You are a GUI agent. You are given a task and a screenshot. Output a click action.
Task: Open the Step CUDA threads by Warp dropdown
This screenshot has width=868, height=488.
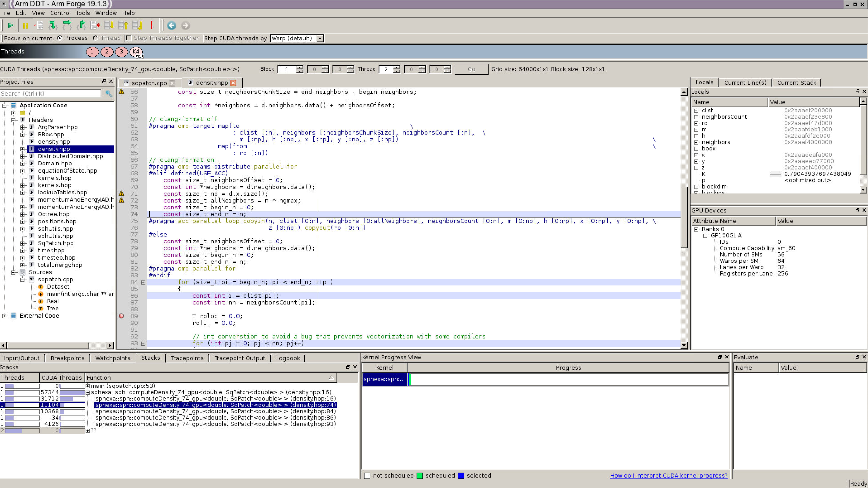320,38
